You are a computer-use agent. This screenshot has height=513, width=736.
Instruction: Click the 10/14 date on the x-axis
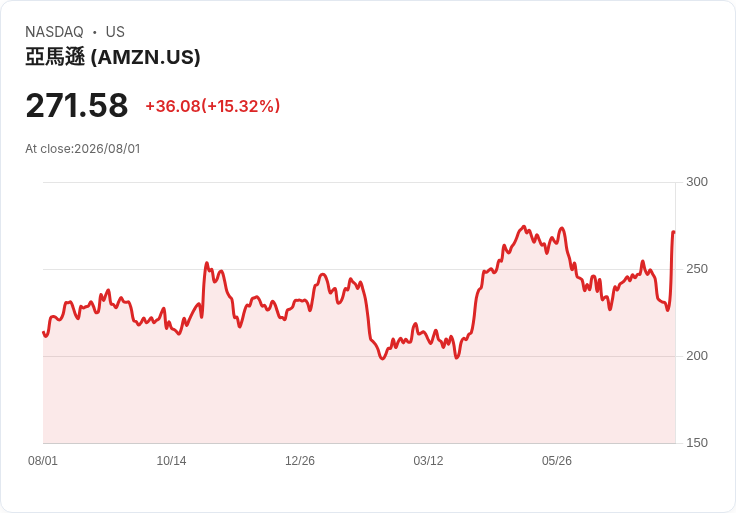pyautogui.click(x=171, y=461)
